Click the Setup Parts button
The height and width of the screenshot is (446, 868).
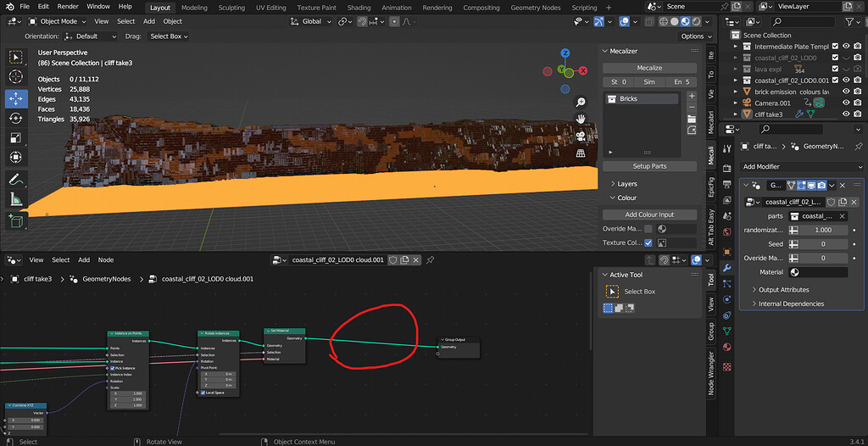[x=649, y=166]
